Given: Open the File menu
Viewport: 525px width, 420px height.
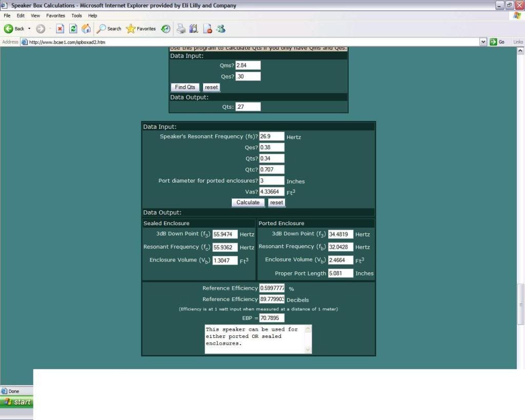Looking at the screenshot, I should click(7, 16).
